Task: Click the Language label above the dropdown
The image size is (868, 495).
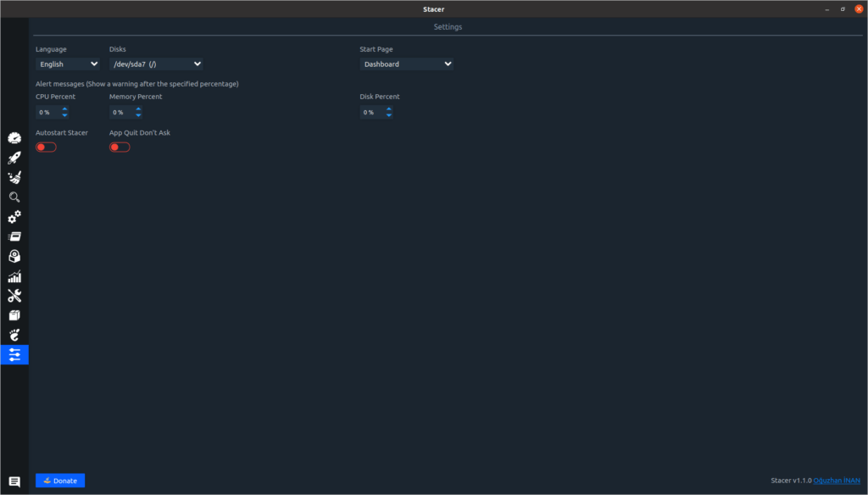Action: [51, 49]
